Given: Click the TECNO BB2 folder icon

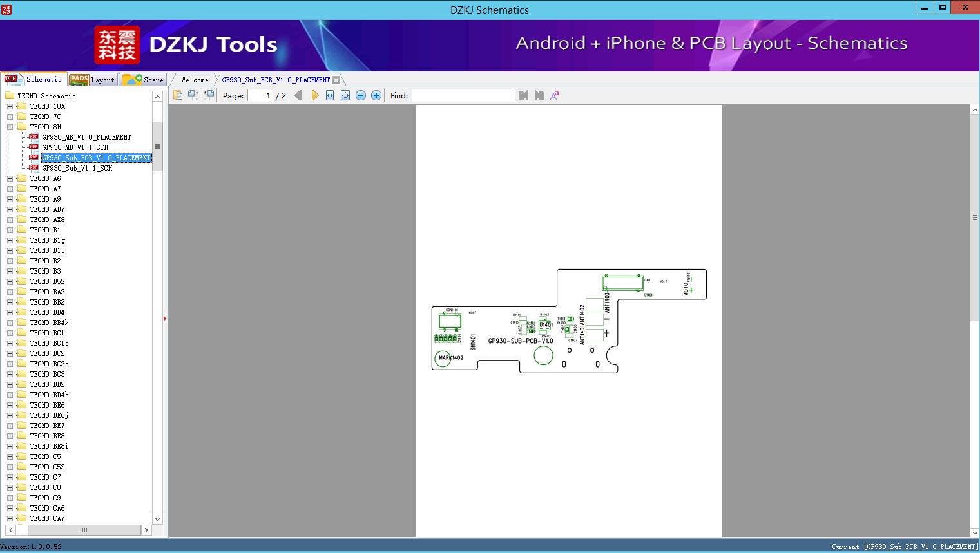Looking at the screenshot, I should pyautogui.click(x=22, y=302).
